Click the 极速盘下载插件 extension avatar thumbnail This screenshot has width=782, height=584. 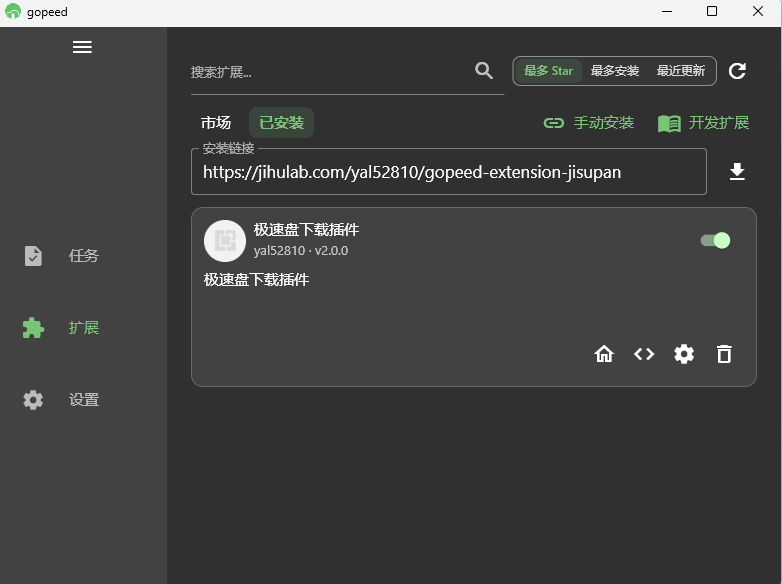point(225,241)
